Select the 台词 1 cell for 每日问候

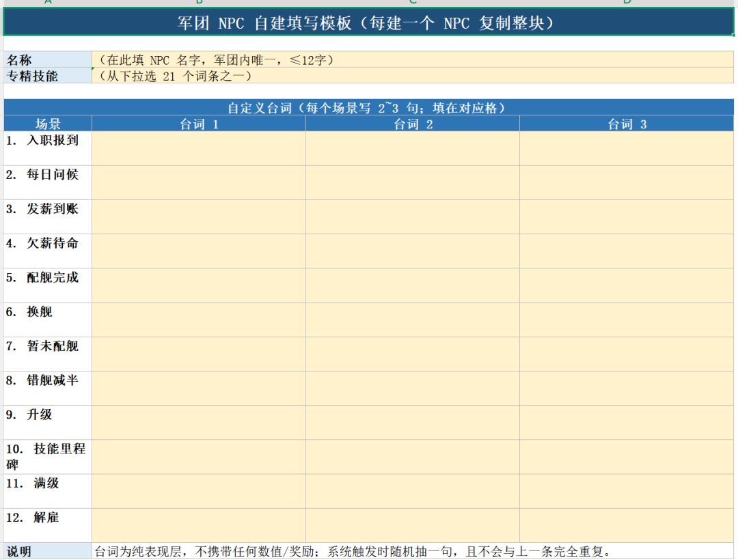click(x=199, y=183)
